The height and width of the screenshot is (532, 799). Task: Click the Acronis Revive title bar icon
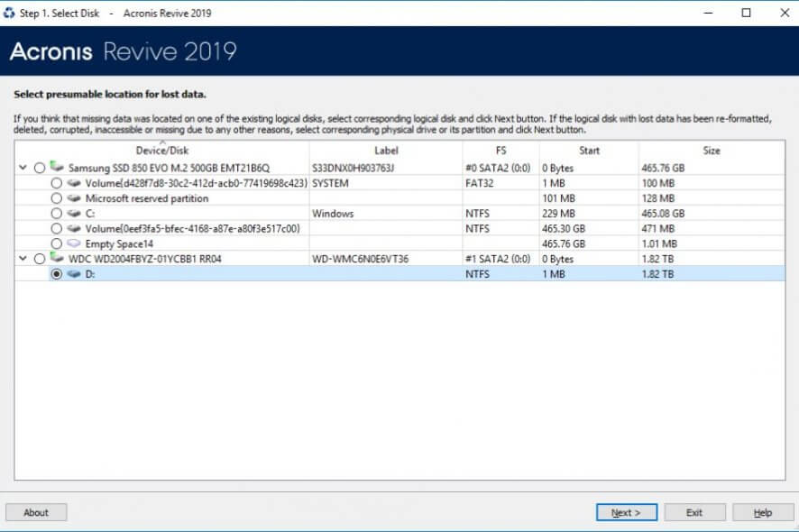point(9,13)
